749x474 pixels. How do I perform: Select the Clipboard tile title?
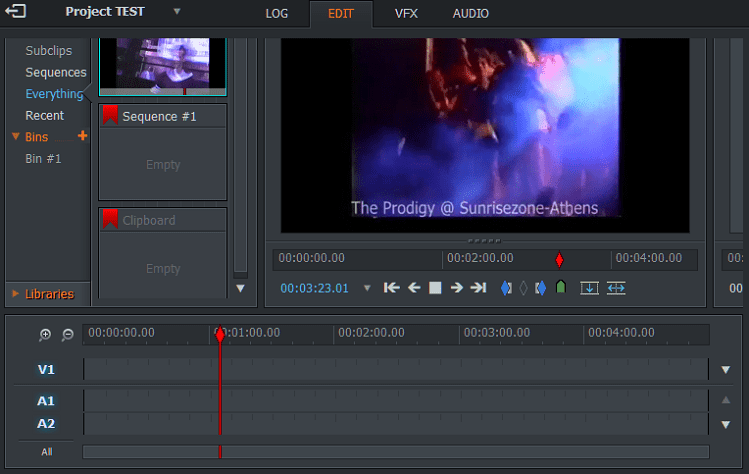[149, 220]
